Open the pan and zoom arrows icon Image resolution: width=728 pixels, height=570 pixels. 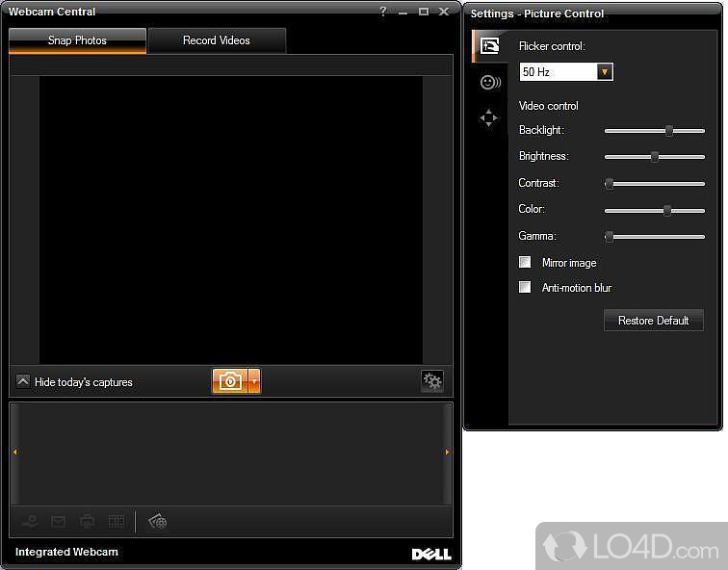(489, 118)
